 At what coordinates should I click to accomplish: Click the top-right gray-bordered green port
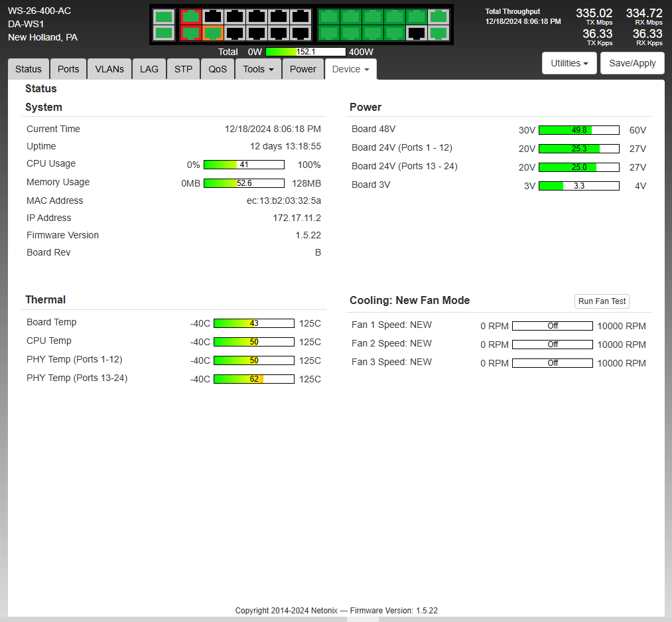[x=438, y=17]
